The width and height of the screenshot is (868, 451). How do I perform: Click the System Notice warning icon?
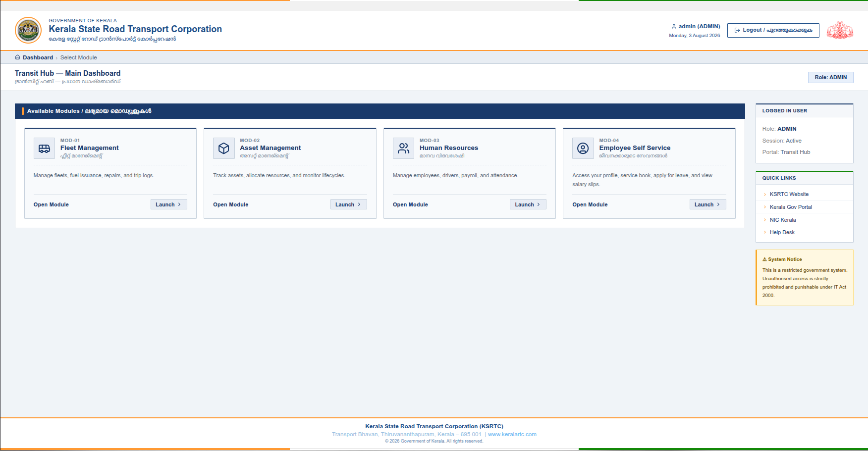[764, 259]
